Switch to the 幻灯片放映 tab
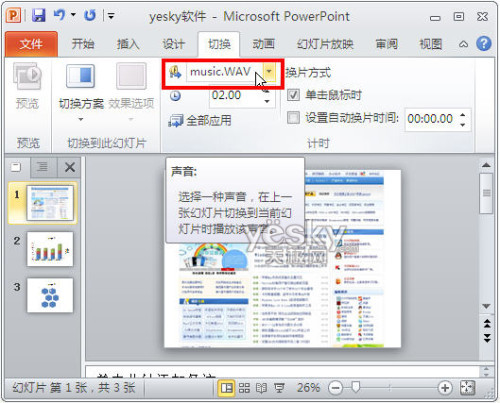The height and width of the screenshot is (403, 500). (x=325, y=44)
